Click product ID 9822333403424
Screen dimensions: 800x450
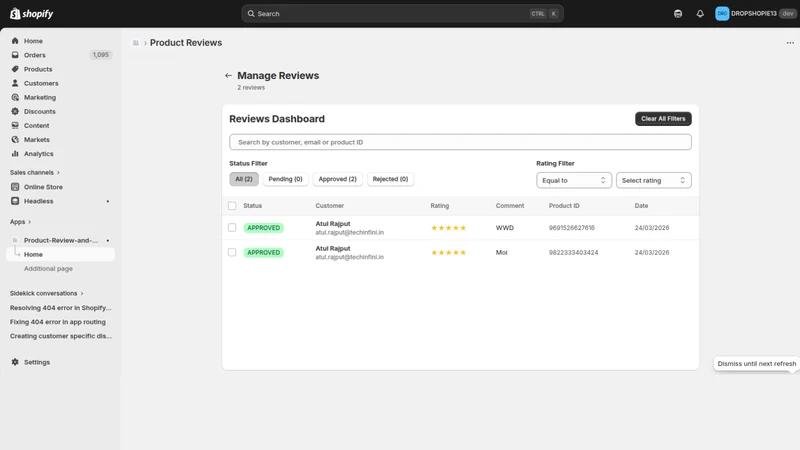pos(573,253)
